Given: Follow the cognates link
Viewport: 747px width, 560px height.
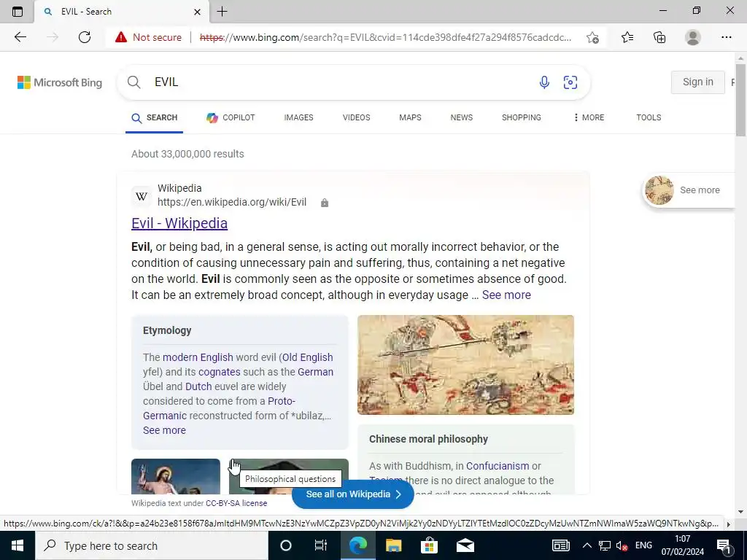Looking at the screenshot, I should 219,372.
